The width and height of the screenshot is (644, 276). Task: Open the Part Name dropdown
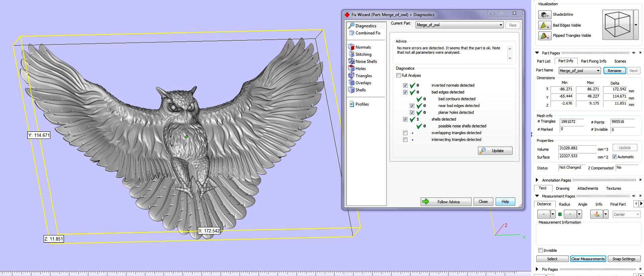tap(580, 71)
